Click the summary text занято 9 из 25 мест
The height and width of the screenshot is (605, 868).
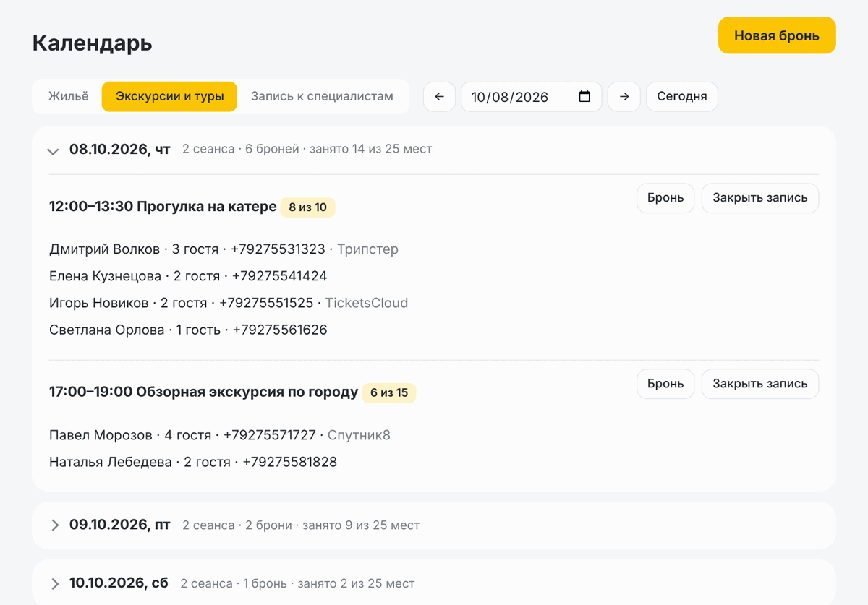coord(361,525)
